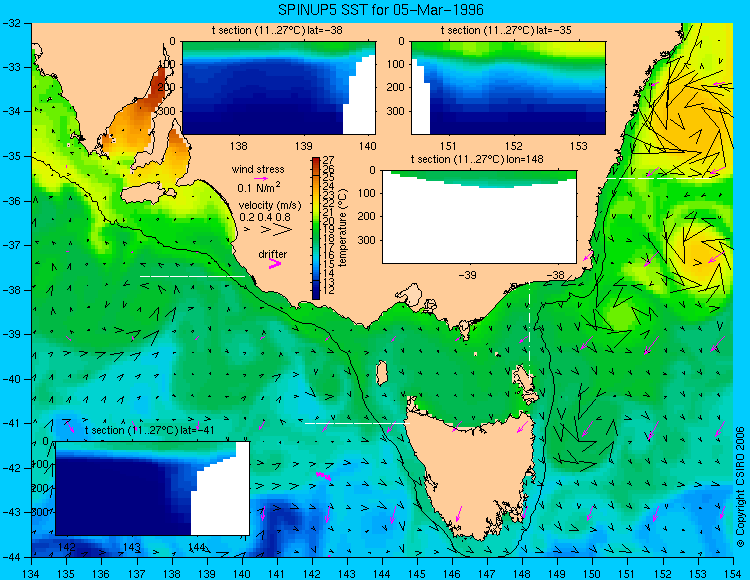Image resolution: width=750 pixels, height=580 pixels.
Task: Click the title SPINUP5 SST for 05-Mar-1996
Action: 381,10
